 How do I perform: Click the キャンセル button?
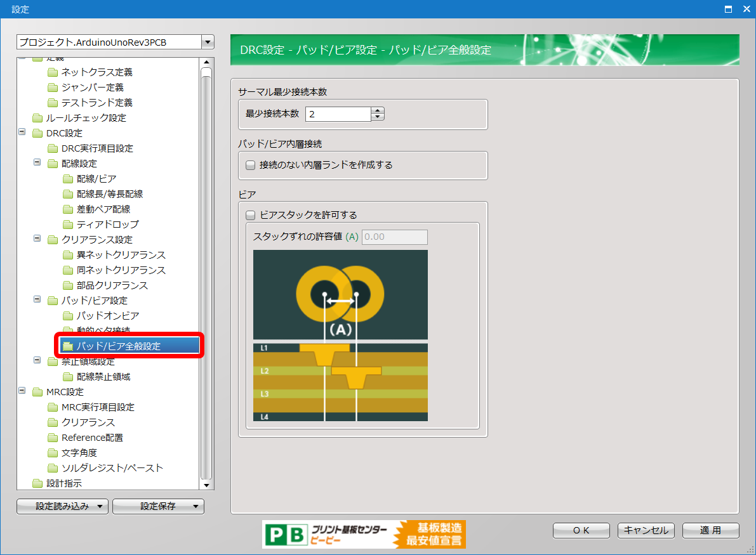click(646, 530)
